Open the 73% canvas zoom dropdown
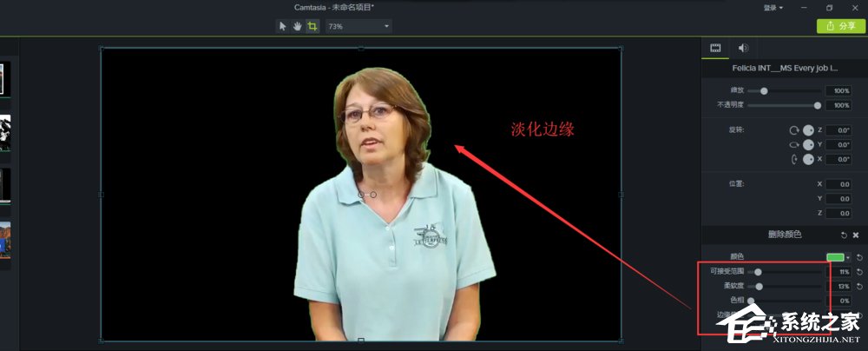The image size is (868, 351). tap(358, 26)
